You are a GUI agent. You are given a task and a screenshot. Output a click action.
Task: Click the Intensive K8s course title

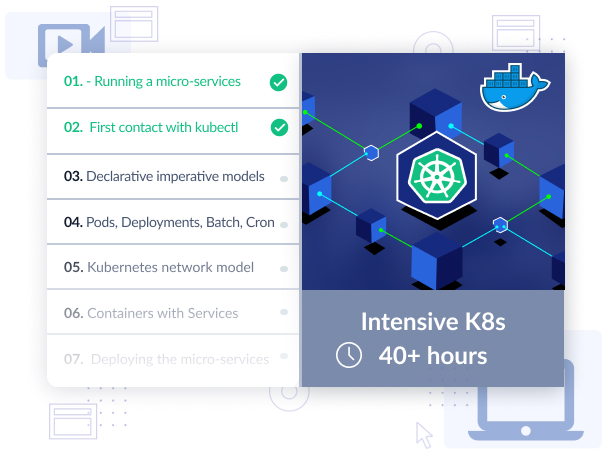pos(433,322)
